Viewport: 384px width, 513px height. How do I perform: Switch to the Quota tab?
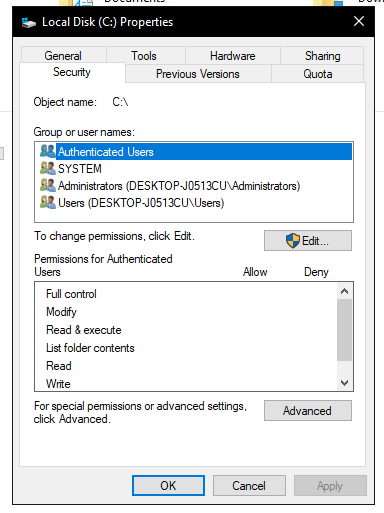point(318,74)
